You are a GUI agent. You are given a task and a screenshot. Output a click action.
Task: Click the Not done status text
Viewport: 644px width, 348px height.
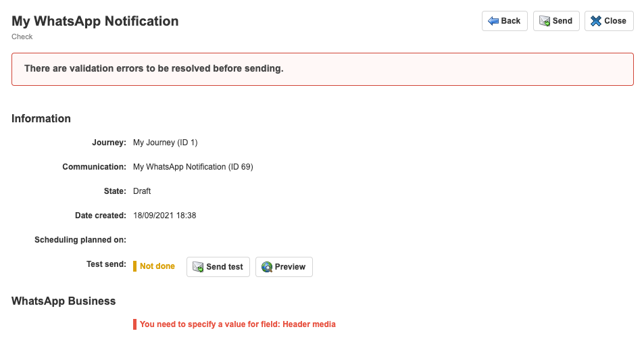click(157, 266)
